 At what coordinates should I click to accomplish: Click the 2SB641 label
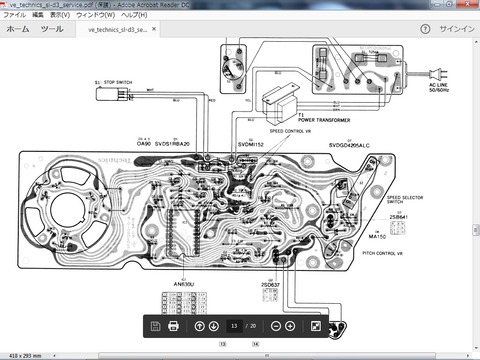coord(399,217)
